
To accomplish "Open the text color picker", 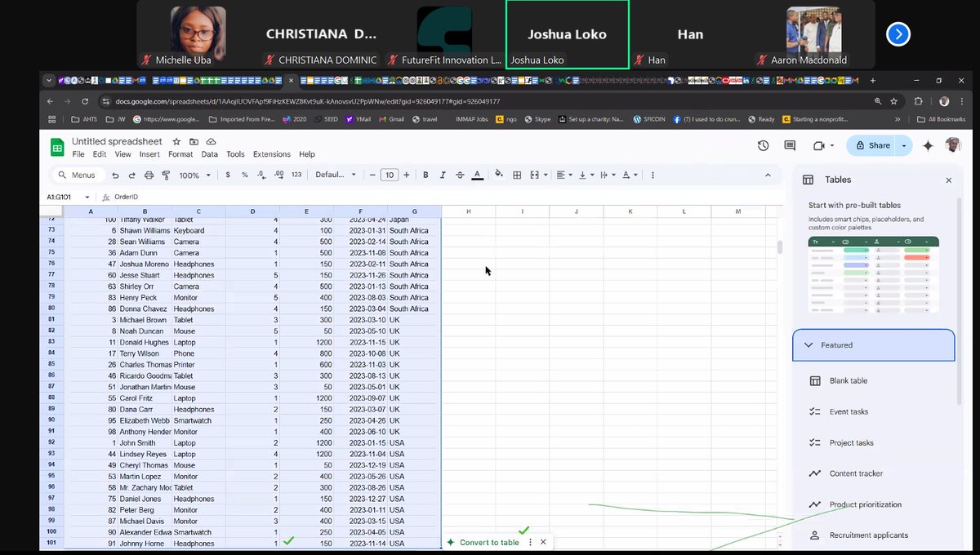I will (x=477, y=175).
